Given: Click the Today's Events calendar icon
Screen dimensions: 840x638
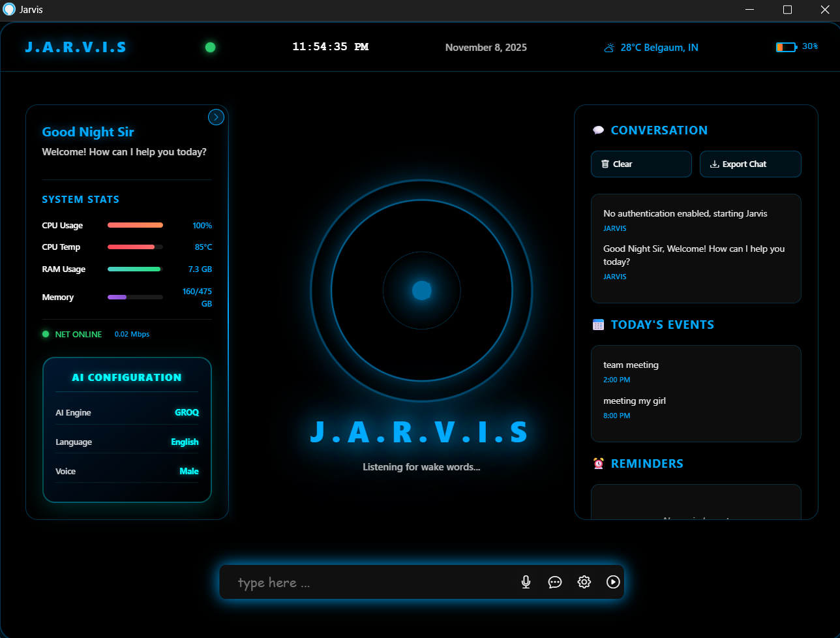Looking at the screenshot, I should click(597, 324).
